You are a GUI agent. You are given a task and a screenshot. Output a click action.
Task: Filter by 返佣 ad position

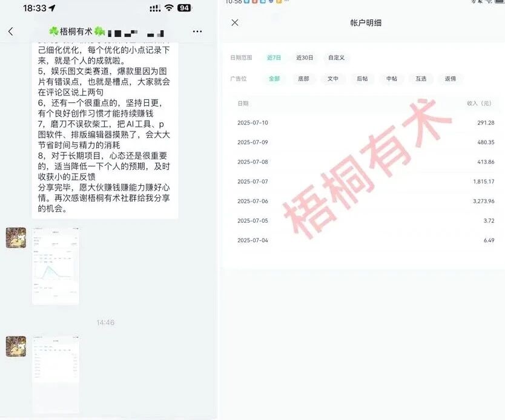point(451,79)
